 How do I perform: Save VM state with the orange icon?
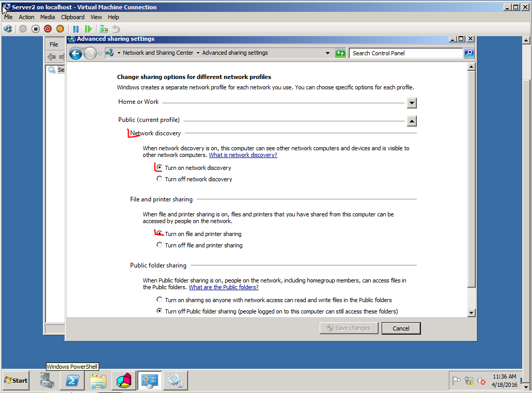tap(60, 29)
